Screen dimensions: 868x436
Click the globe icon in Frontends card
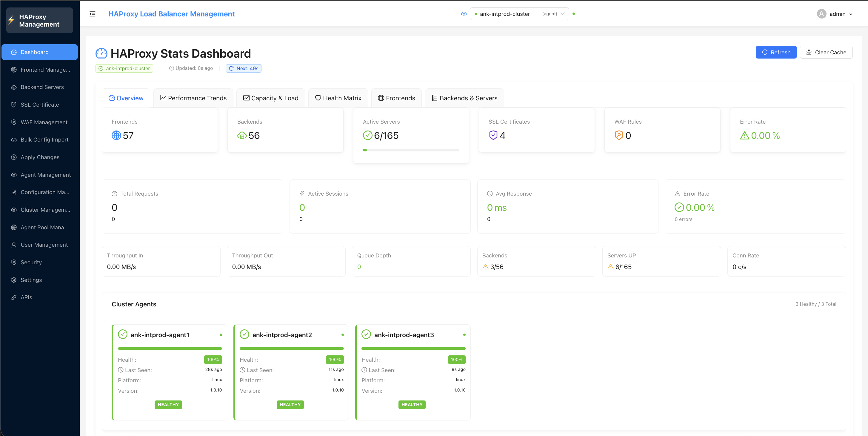116,135
